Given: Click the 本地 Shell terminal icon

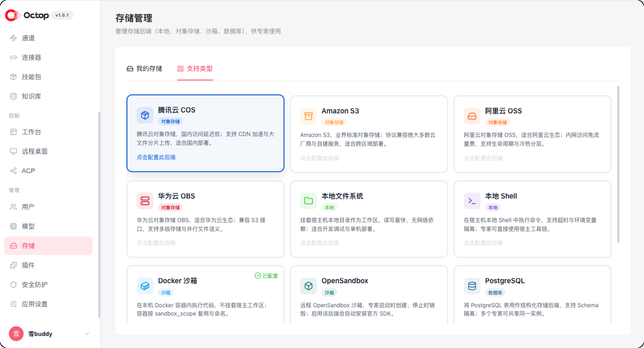Looking at the screenshot, I should click(472, 201).
